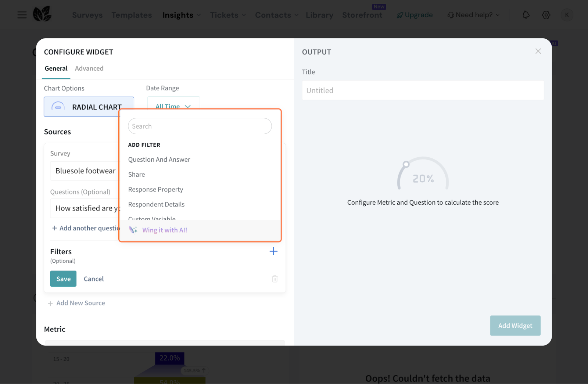Screen dimensions: 588x384
Task: Select the Radial Chart option
Action: coord(89,107)
